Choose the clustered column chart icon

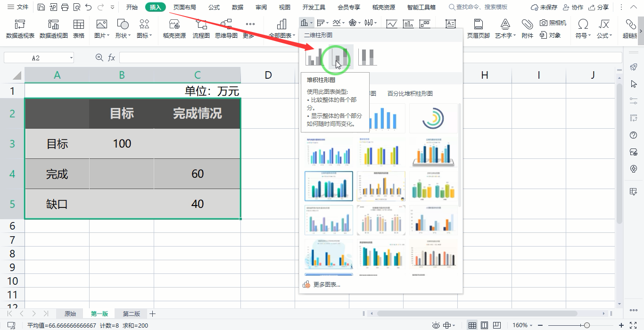pos(314,57)
